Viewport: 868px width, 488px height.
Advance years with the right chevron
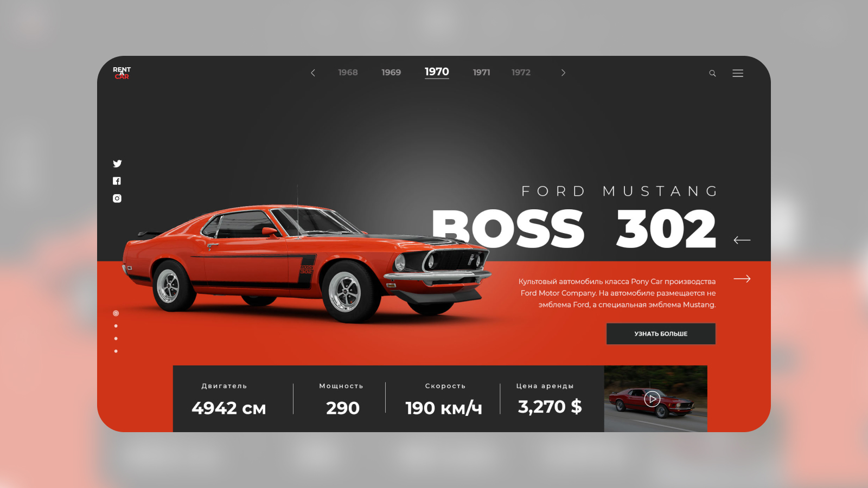click(x=563, y=73)
